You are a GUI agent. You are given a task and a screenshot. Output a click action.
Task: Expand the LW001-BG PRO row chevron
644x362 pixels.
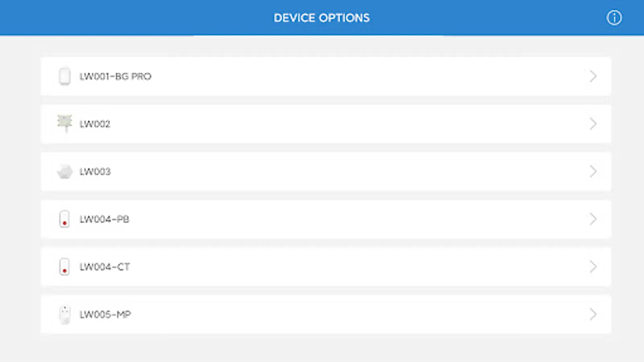pyautogui.click(x=592, y=76)
